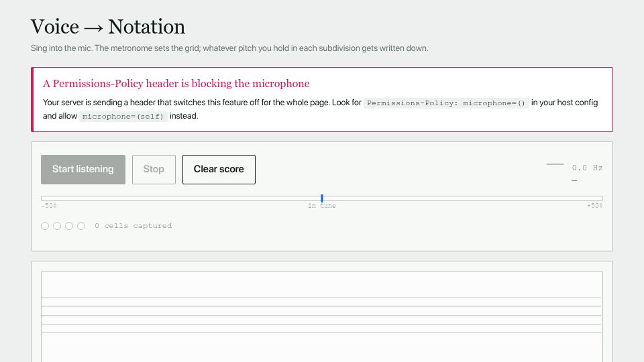Click the Voice → Notation page title

(x=108, y=27)
